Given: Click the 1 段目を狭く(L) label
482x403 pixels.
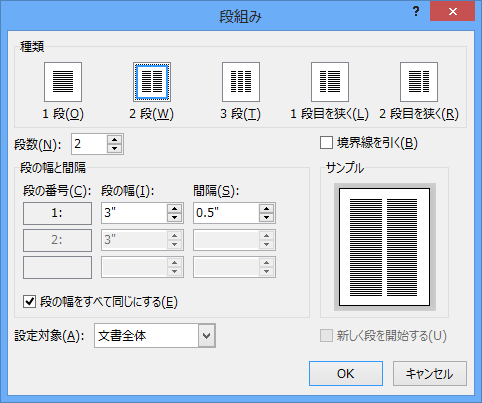Looking at the screenshot, I should click(x=329, y=114).
